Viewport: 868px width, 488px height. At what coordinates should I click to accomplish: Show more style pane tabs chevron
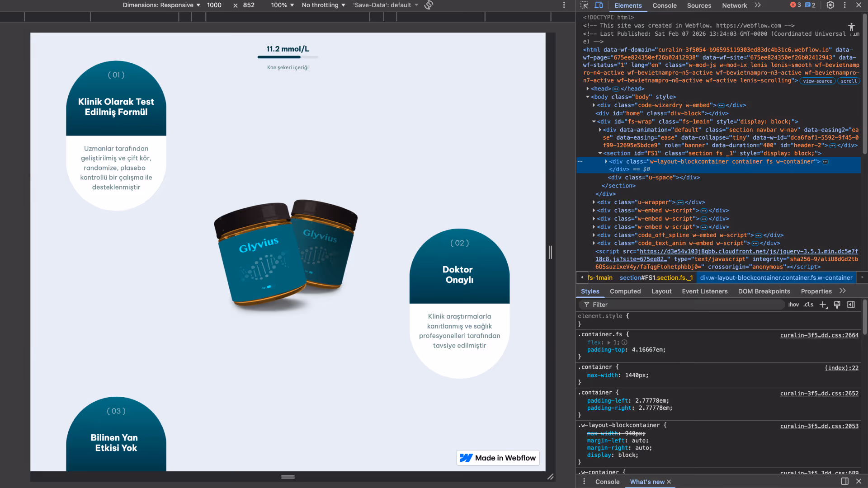tap(843, 291)
